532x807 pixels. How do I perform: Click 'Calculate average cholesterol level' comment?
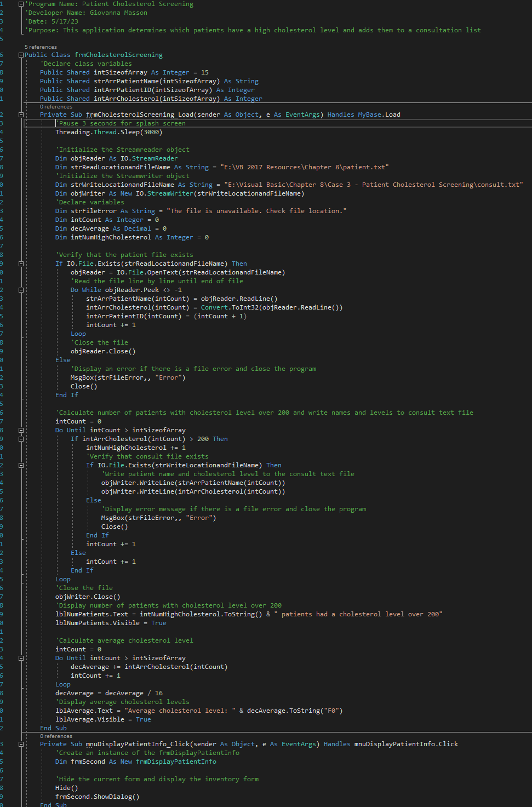pyautogui.click(x=124, y=640)
